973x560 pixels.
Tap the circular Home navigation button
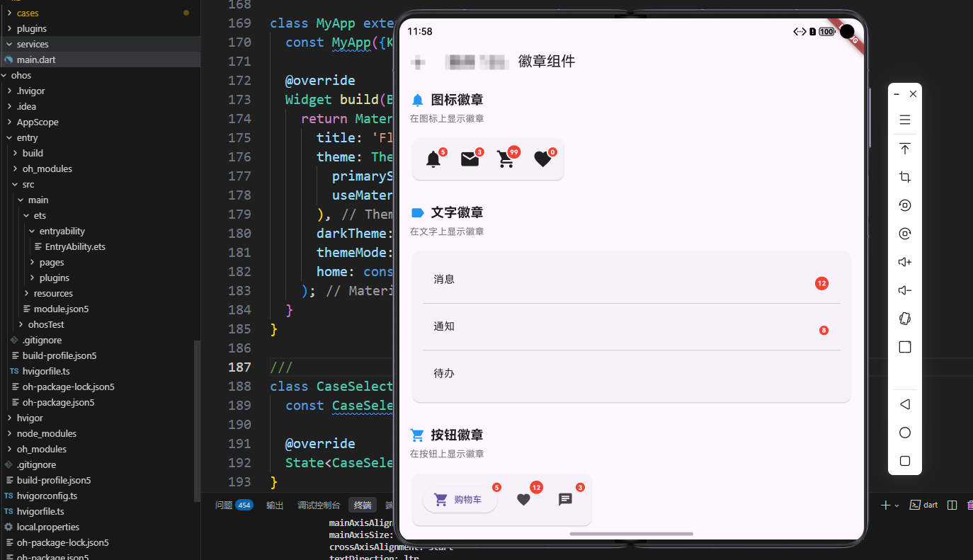[x=904, y=432]
